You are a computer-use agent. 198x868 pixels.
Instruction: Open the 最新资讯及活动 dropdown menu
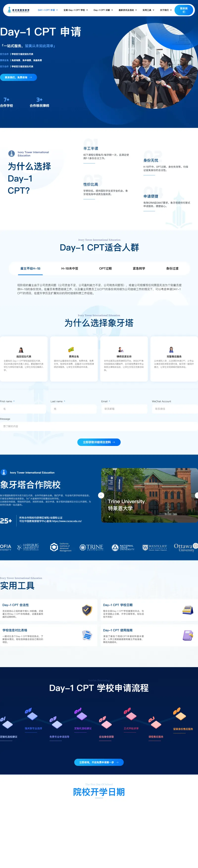coord(128,10)
